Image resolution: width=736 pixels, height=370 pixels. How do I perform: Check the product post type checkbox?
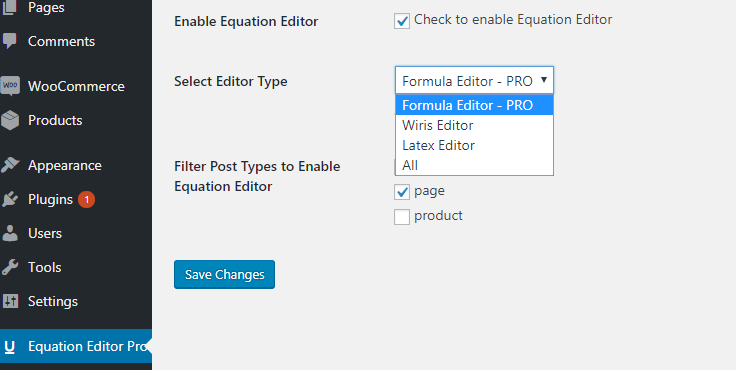pyautogui.click(x=402, y=216)
